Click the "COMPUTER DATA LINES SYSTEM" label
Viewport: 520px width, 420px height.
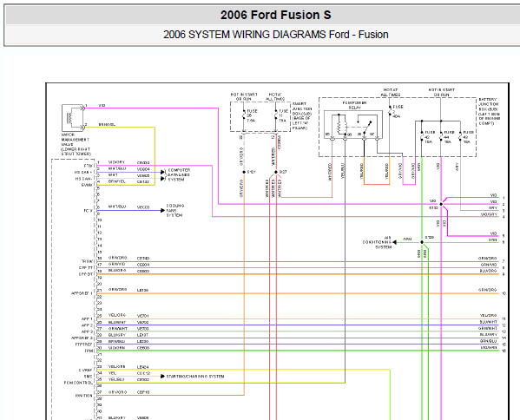pos(179,174)
